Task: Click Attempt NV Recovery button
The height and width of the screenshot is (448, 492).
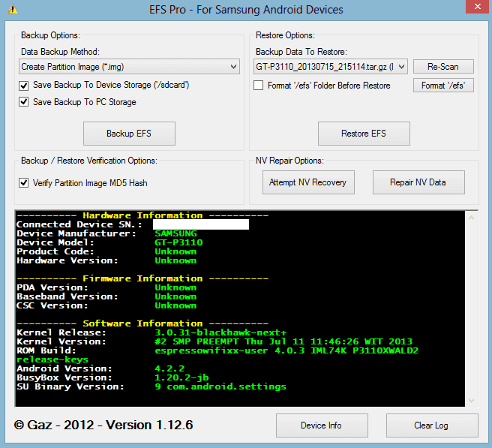Action: [x=308, y=182]
